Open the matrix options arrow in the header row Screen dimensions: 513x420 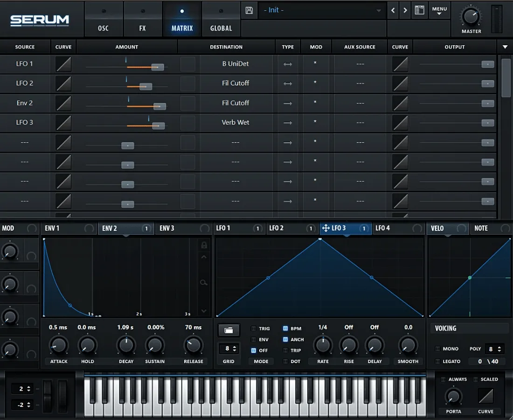(x=505, y=47)
